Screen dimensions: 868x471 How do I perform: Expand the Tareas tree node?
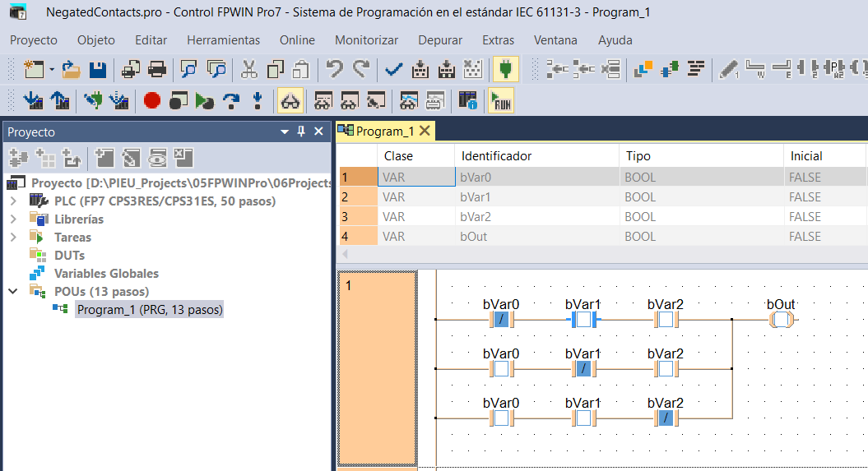(13, 238)
